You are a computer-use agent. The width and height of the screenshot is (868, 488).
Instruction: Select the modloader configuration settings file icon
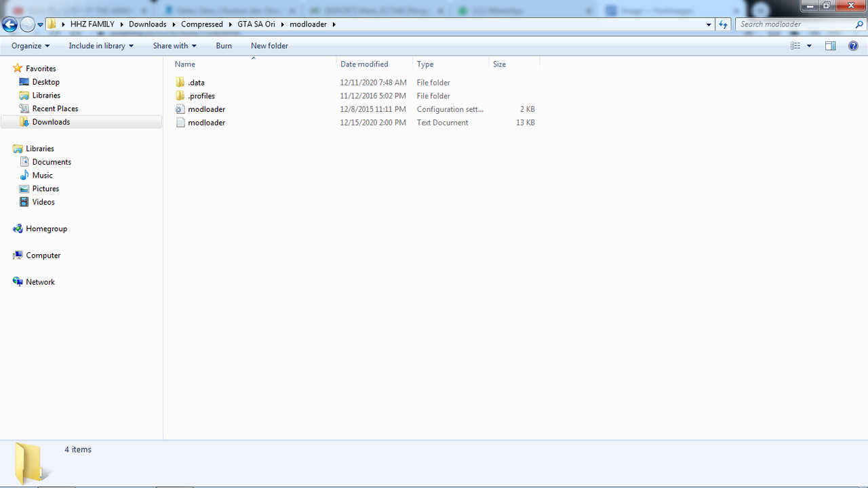[180, 109]
